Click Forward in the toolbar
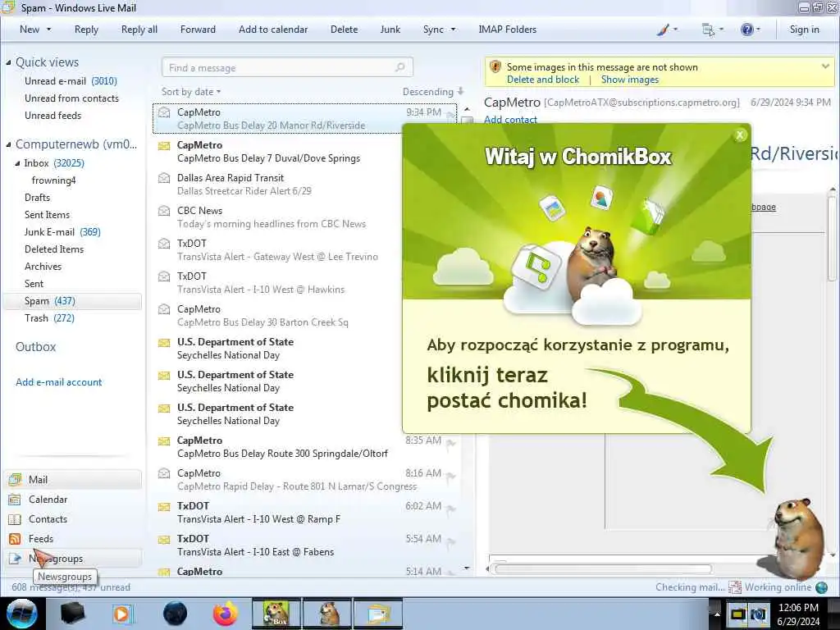The height and width of the screenshot is (630, 840). click(x=198, y=30)
